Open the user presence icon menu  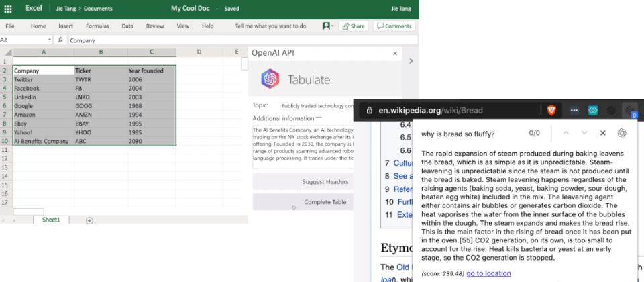(x=327, y=26)
